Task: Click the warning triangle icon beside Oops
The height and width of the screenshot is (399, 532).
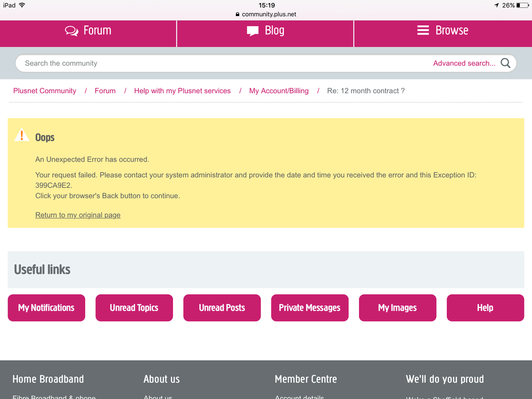Action: click(21, 135)
